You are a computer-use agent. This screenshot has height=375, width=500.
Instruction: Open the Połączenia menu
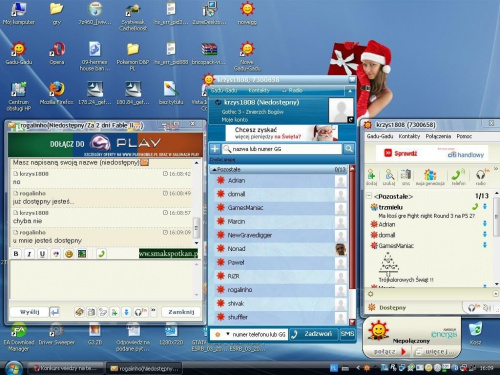click(x=438, y=136)
